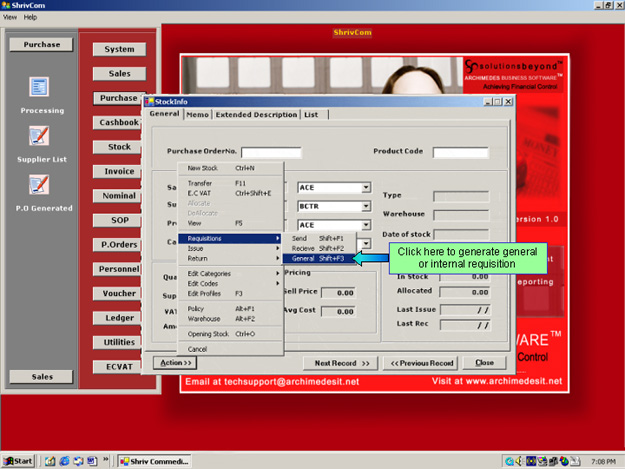Click the Product Code input field
This screenshot has width=625, height=469.
tap(460, 152)
